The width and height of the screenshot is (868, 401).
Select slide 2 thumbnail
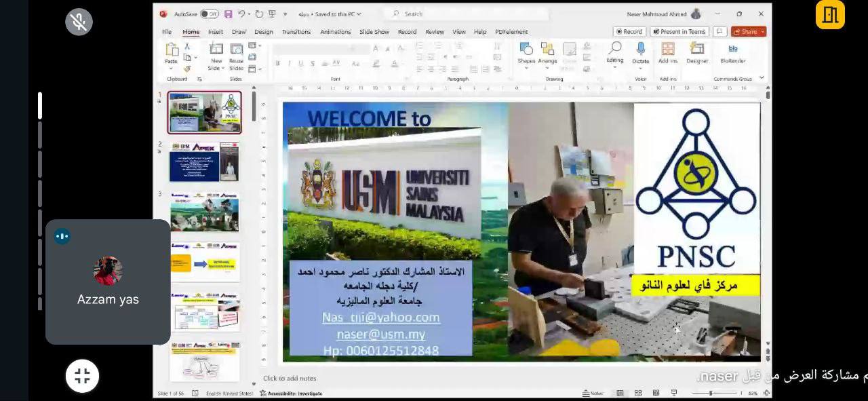(204, 161)
